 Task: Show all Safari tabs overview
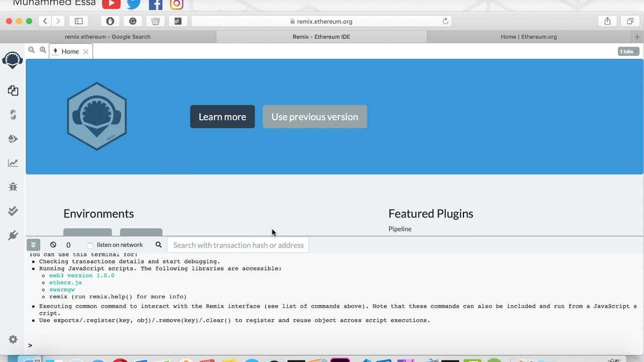tap(630, 21)
